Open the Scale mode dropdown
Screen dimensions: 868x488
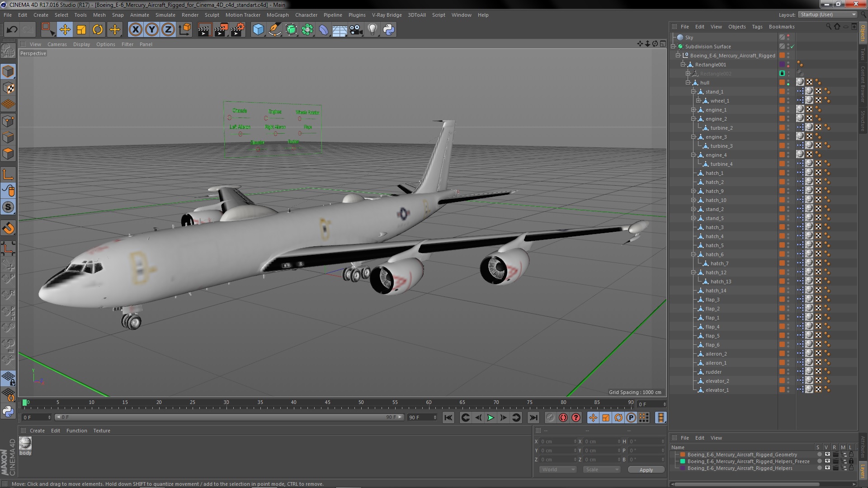point(601,470)
